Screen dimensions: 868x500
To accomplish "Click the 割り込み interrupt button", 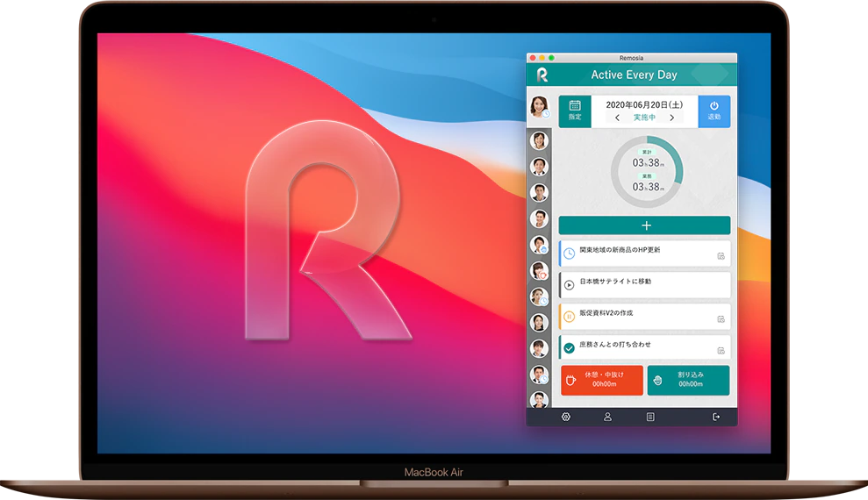I will pyautogui.click(x=688, y=380).
